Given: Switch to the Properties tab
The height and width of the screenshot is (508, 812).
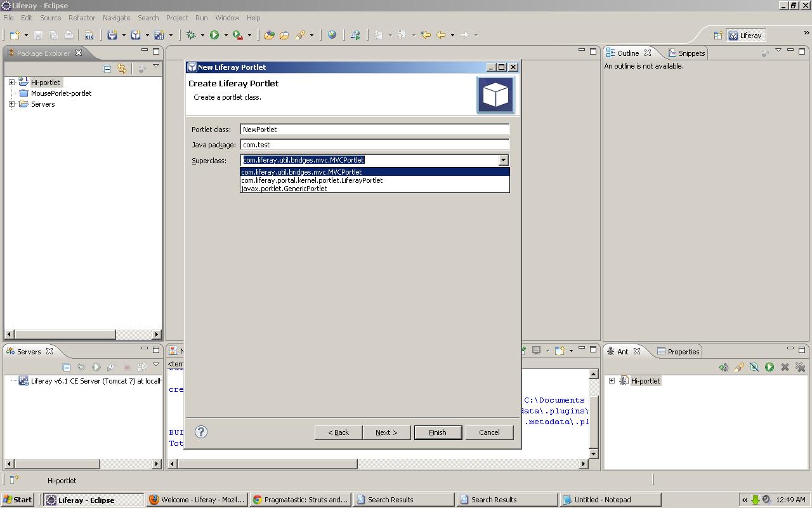Looking at the screenshot, I should point(678,352).
